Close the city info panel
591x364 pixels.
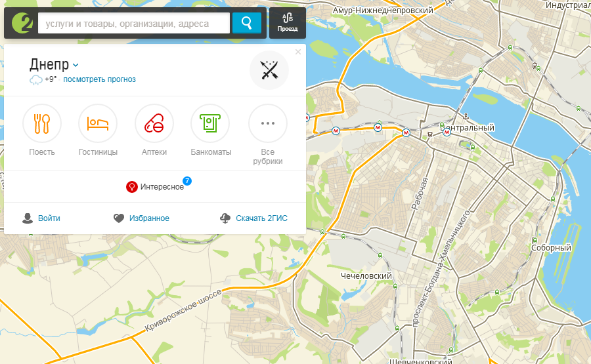[x=298, y=52]
